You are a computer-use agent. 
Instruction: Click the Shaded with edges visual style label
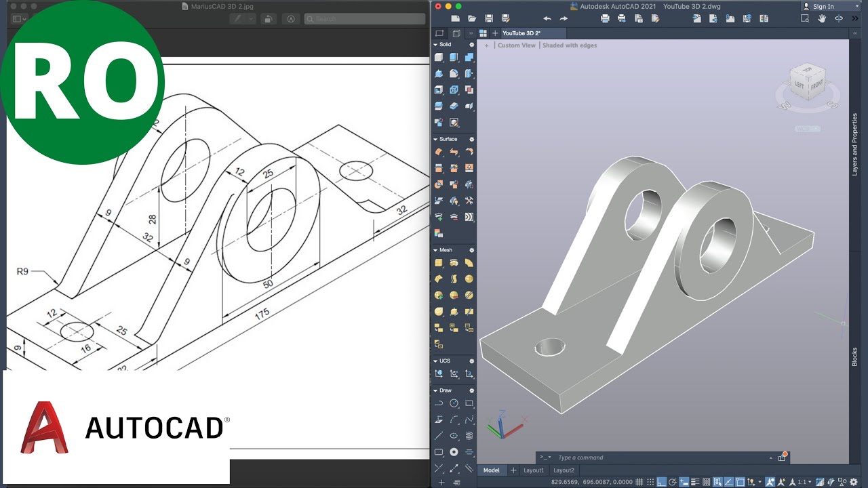570,45
